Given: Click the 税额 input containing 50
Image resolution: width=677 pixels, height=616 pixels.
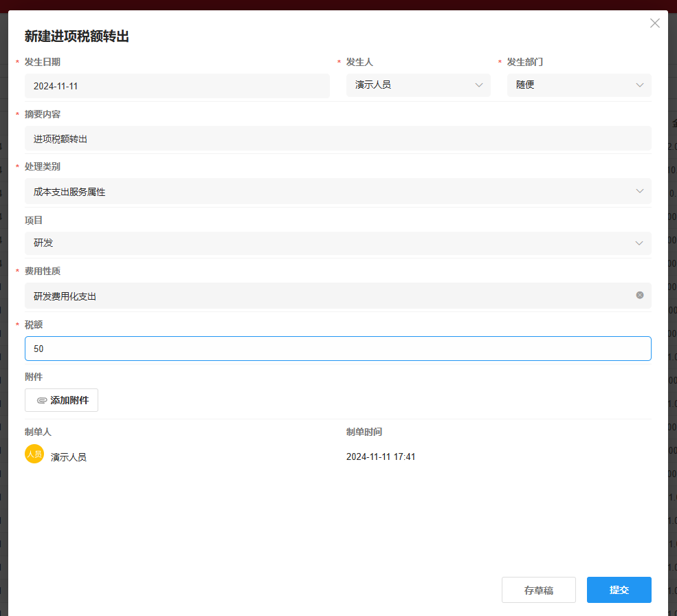Looking at the screenshot, I should pos(337,349).
